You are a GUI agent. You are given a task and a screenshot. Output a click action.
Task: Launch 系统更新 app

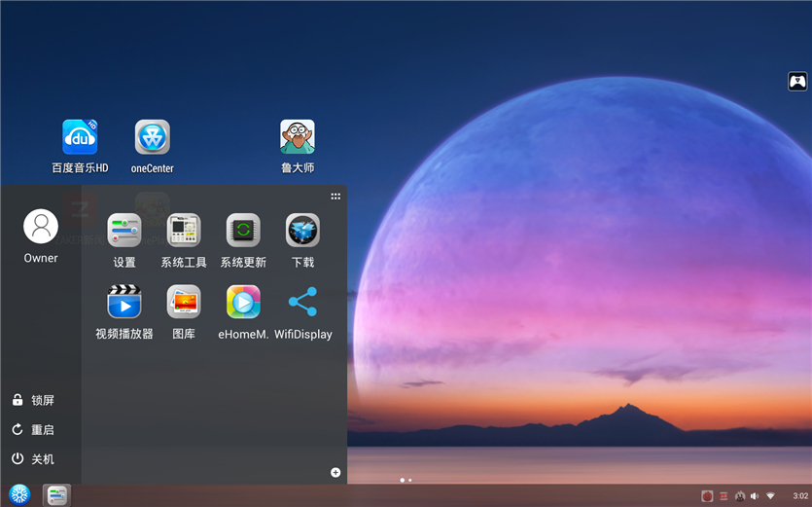coord(243,231)
